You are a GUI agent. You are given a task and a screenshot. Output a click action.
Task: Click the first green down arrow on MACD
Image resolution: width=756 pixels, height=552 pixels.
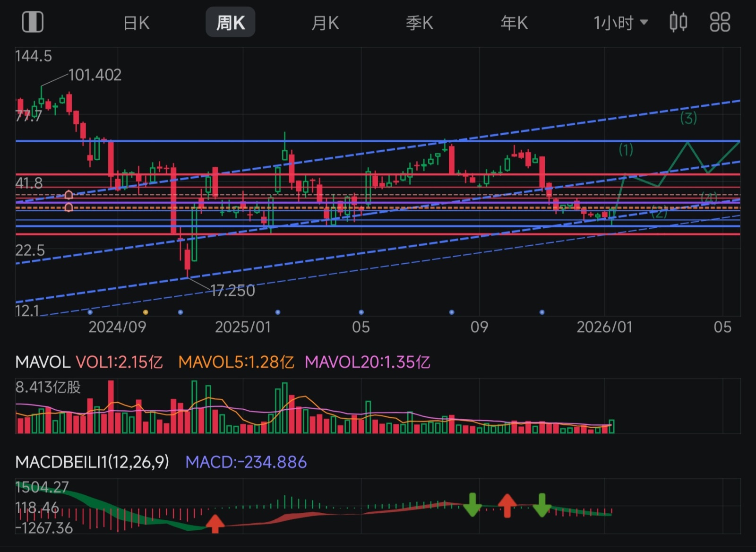click(472, 505)
